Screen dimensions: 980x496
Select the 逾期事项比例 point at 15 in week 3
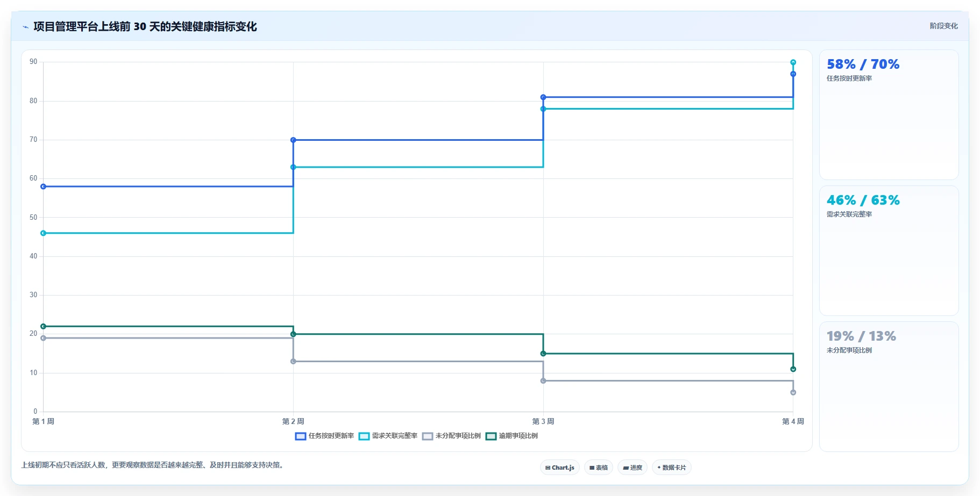click(x=543, y=354)
